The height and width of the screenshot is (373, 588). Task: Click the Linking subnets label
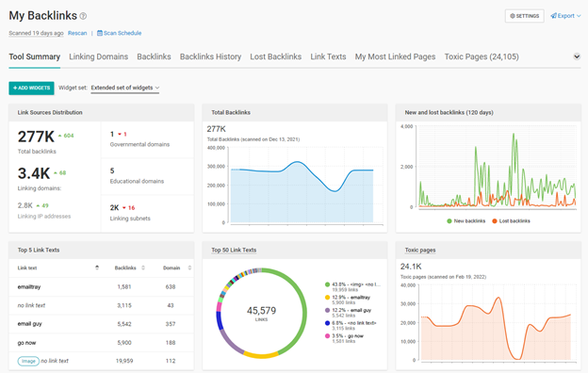tap(130, 219)
